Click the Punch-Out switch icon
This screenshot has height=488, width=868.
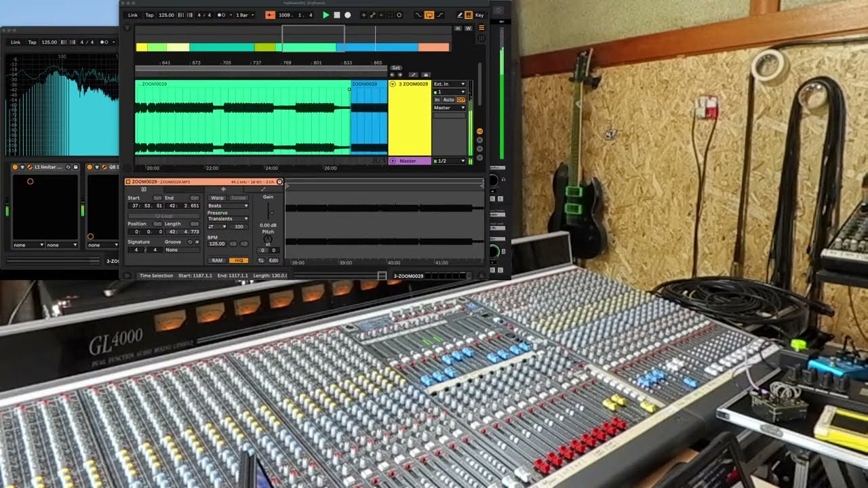coord(440,15)
